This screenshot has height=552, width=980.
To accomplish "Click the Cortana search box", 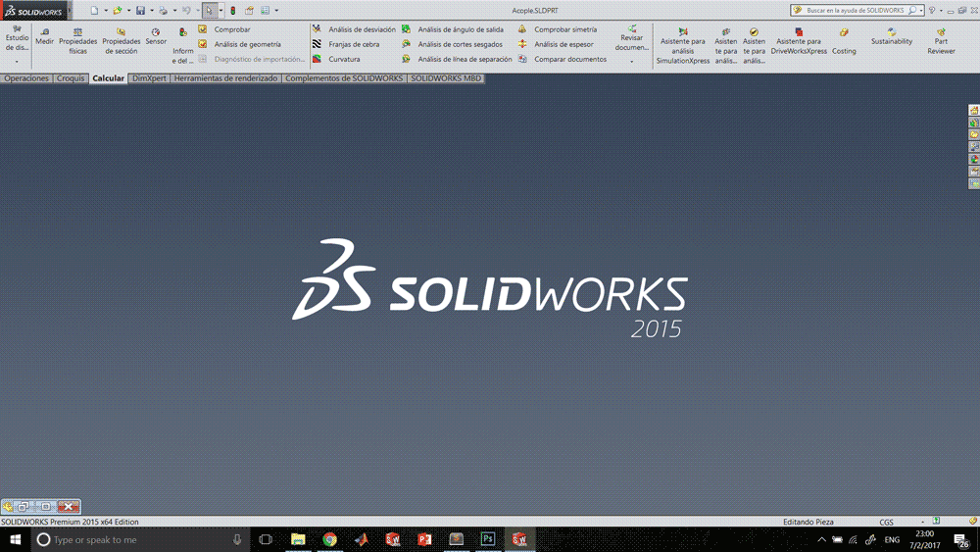I will pyautogui.click(x=140, y=539).
